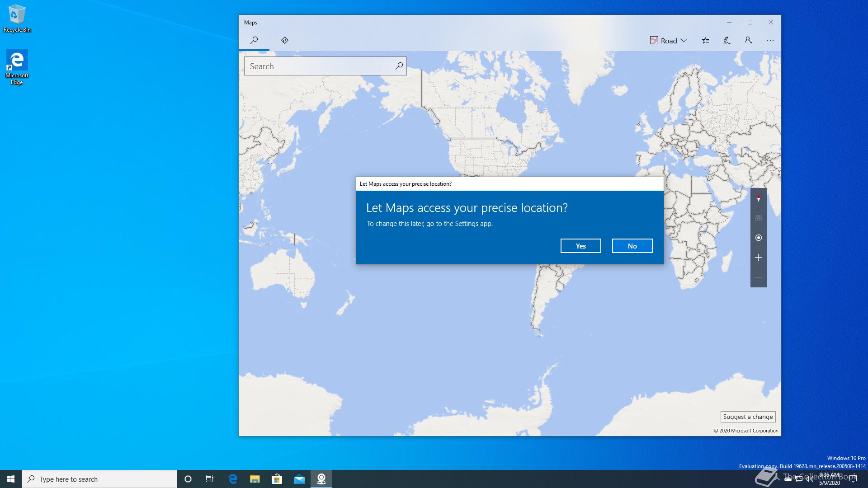Open Cortana circle icon on taskbar
The image size is (868, 488).
[x=188, y=479]
